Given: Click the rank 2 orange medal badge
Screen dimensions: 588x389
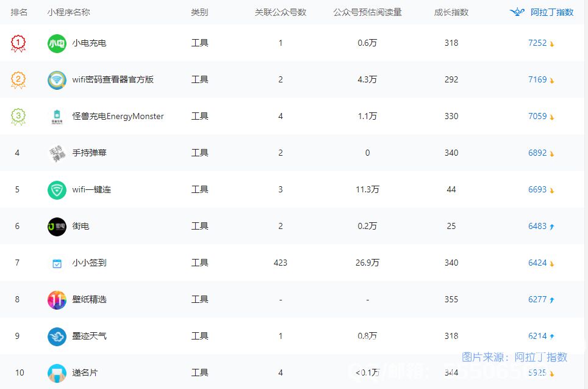Looking at the screenshot, I should coord(18,80).
